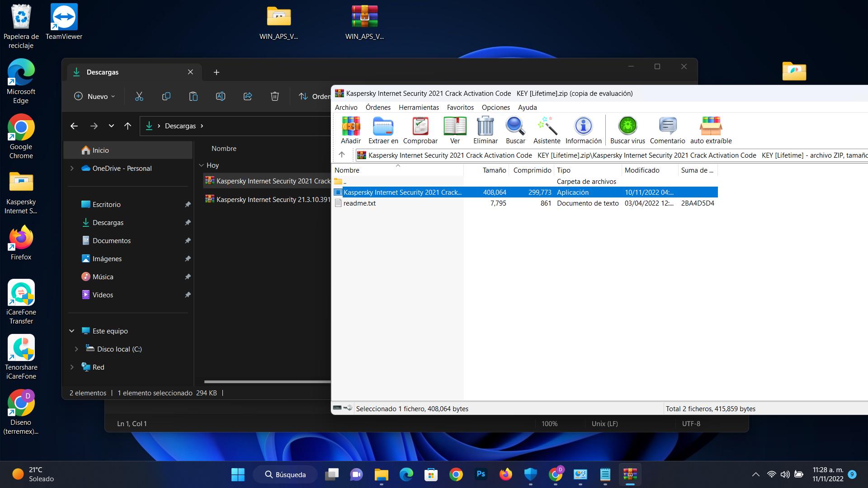Open the Nuevo dropdown button
Image resolution: width=868 pixels, height=488 pixels.
[94, 96]
